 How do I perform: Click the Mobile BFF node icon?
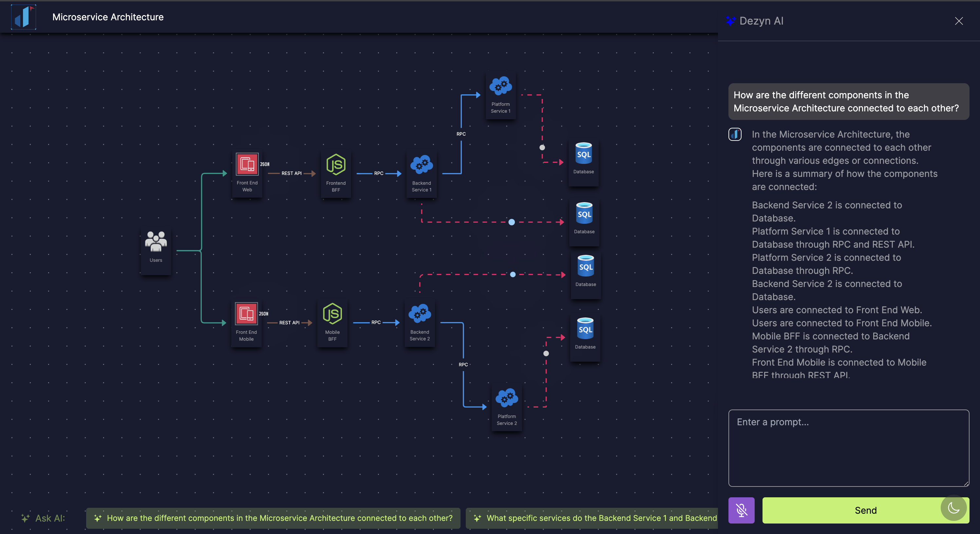point(332,314)
